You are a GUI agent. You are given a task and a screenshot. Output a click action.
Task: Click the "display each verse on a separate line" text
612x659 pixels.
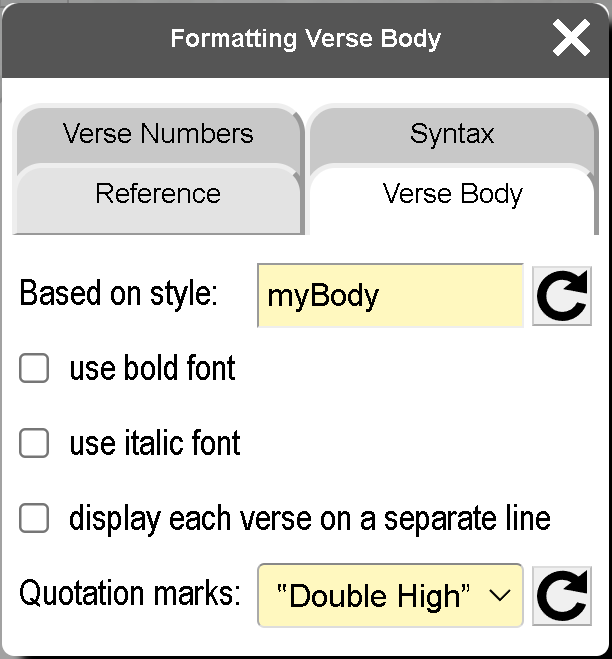(310, 519)
